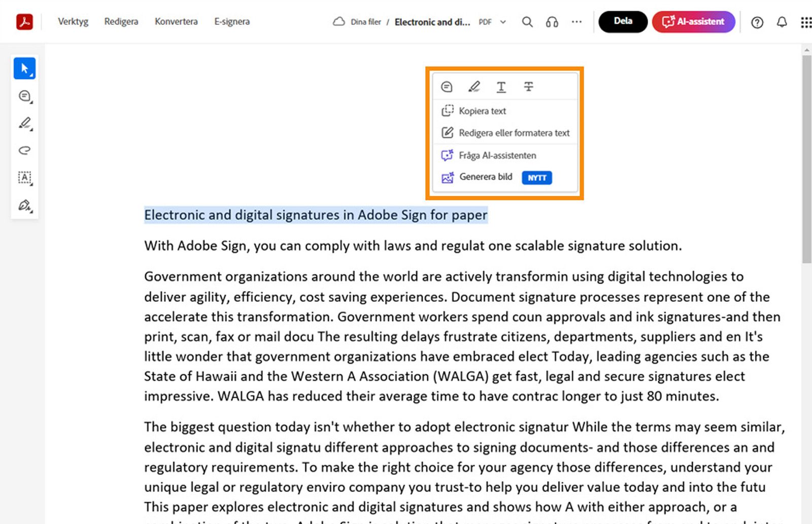The width and height of the screenshot is (812, 524).
Task: Choose the freehand draw loop tool
Action: pos(24,150)
